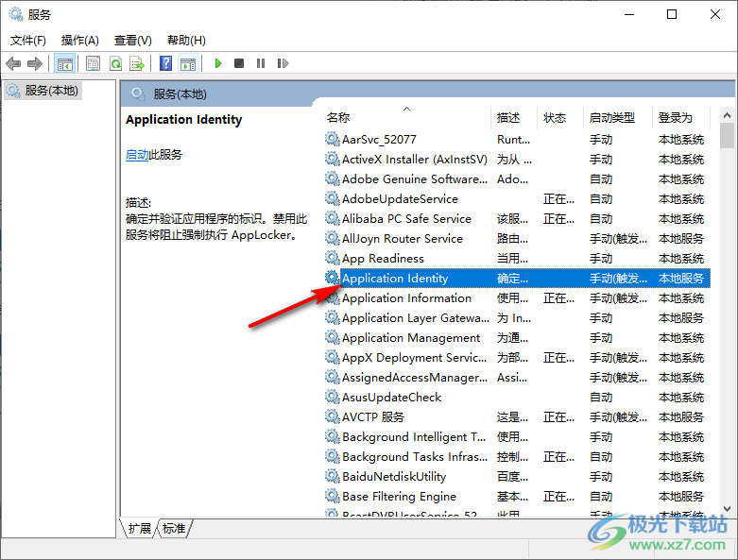Open the 查看(V) menu
The height and width of the screenshot is (560, 738).
[132, 41]
